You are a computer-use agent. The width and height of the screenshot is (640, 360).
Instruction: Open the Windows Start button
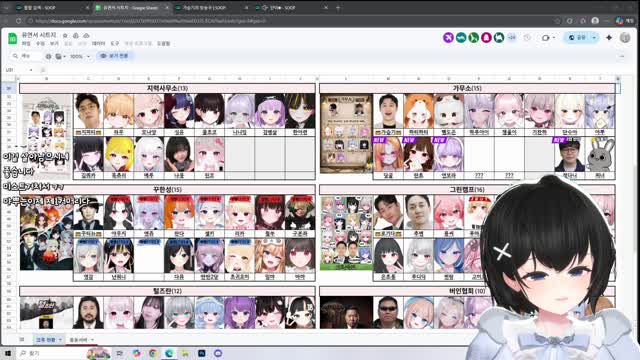[x=7, y=353]
